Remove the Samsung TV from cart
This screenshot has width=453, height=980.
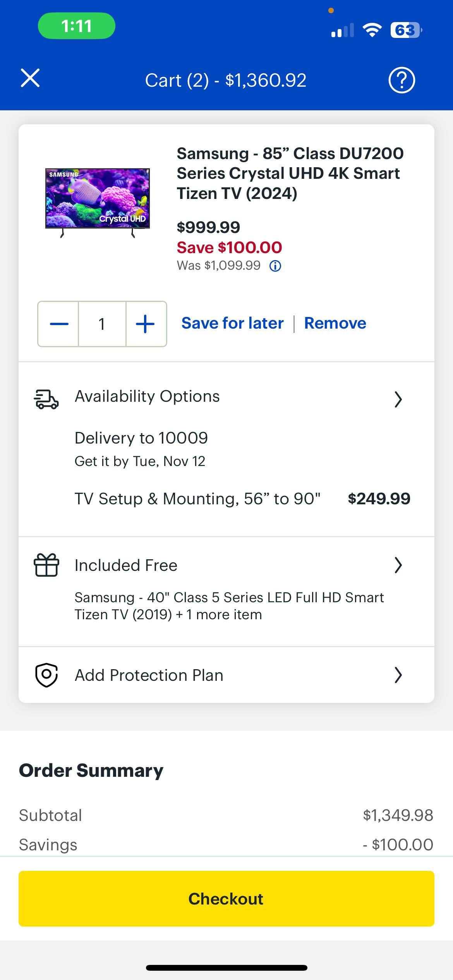pos(335,323)
